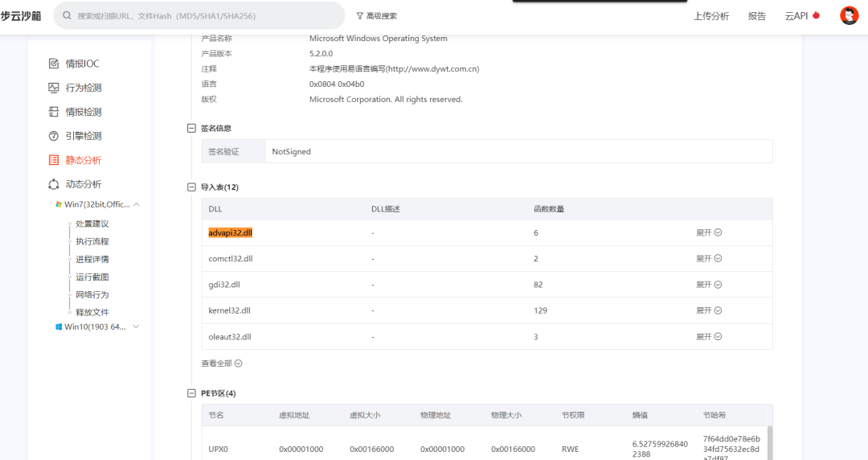
Task: Collapse the 签名信息 section
Action: click(x=191, y=128)
